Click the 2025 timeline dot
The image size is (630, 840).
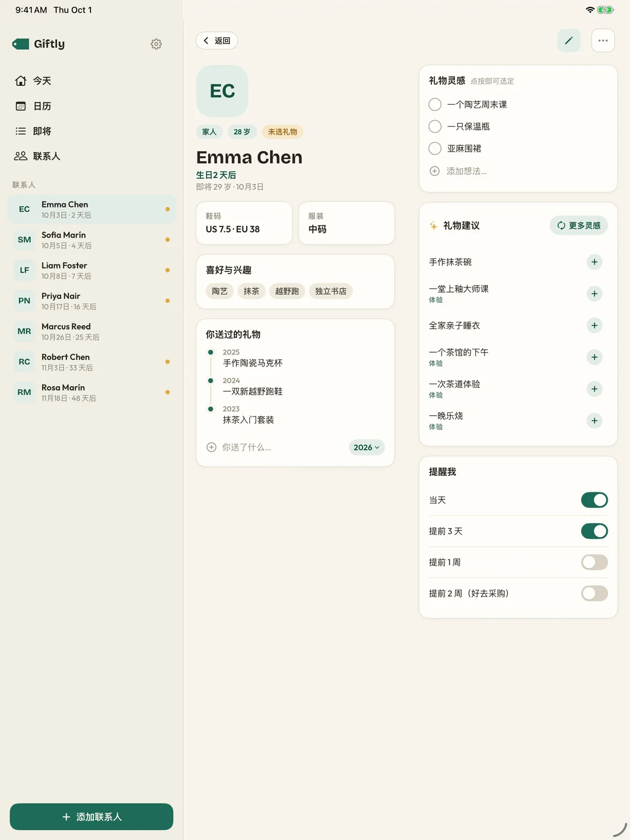(x=211, y=352)
